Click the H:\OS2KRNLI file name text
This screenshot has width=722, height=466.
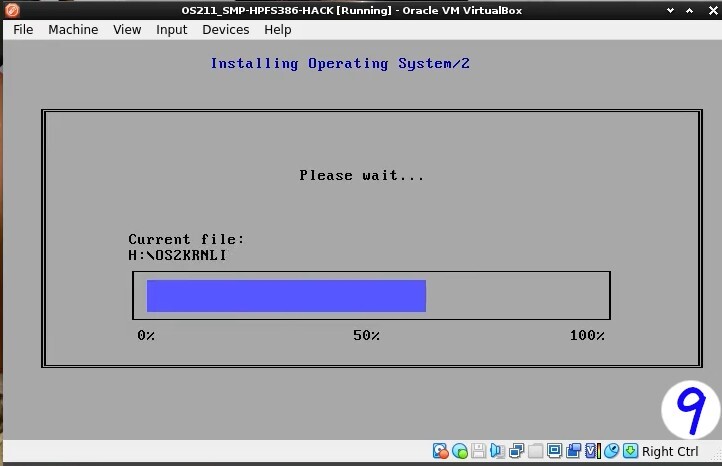177,255
